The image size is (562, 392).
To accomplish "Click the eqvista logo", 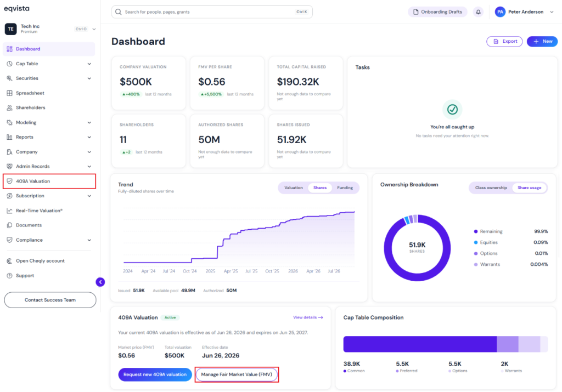I will coord(17,8).
